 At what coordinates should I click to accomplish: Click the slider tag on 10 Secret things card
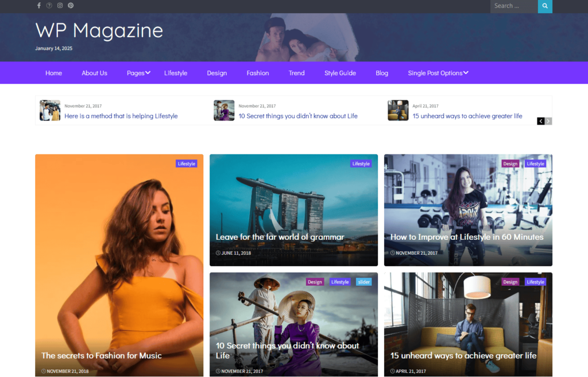(363, 282)
